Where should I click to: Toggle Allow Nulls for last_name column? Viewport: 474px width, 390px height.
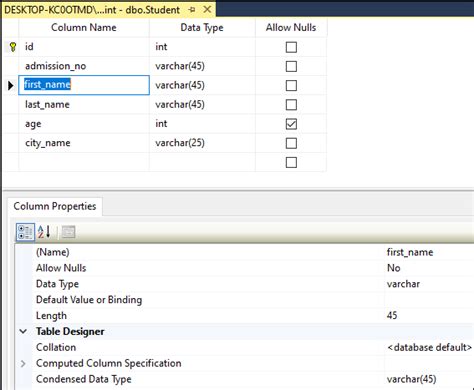291,105
